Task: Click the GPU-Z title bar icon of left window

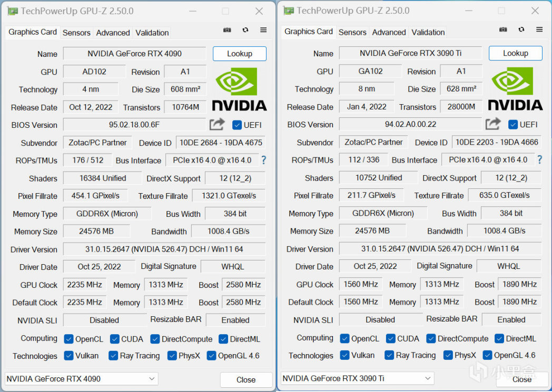Action: pos(12,11)
